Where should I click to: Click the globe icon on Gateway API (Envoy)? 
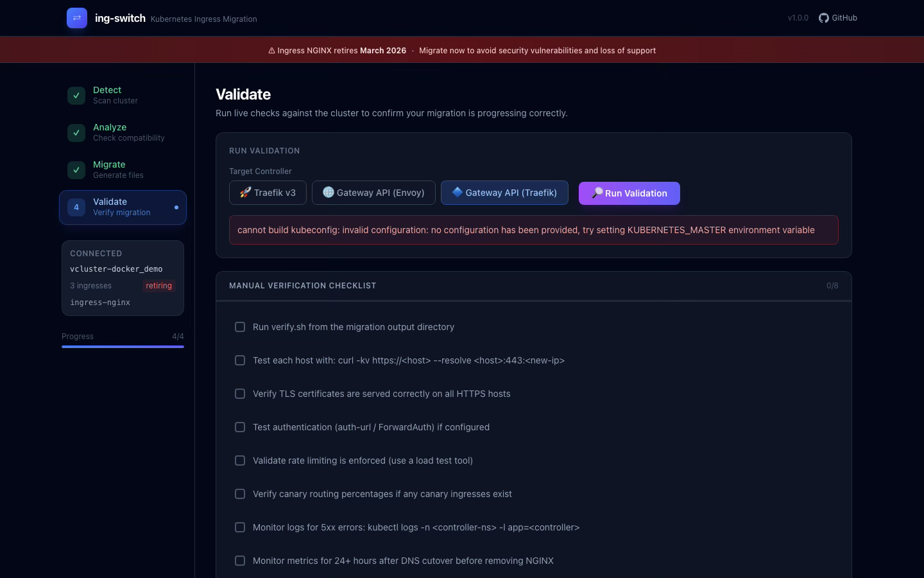(329, 193)
